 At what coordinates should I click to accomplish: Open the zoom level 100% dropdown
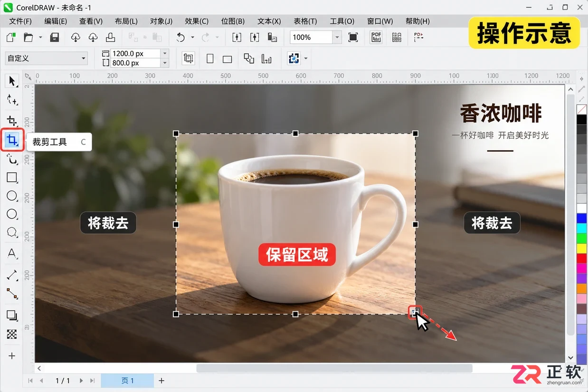pos(337,37)
